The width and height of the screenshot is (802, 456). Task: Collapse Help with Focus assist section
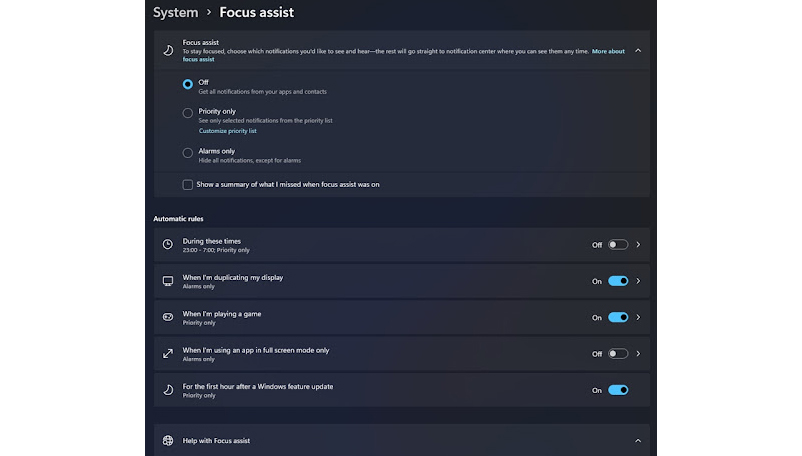pyautogui.click(x=638, y=441)
